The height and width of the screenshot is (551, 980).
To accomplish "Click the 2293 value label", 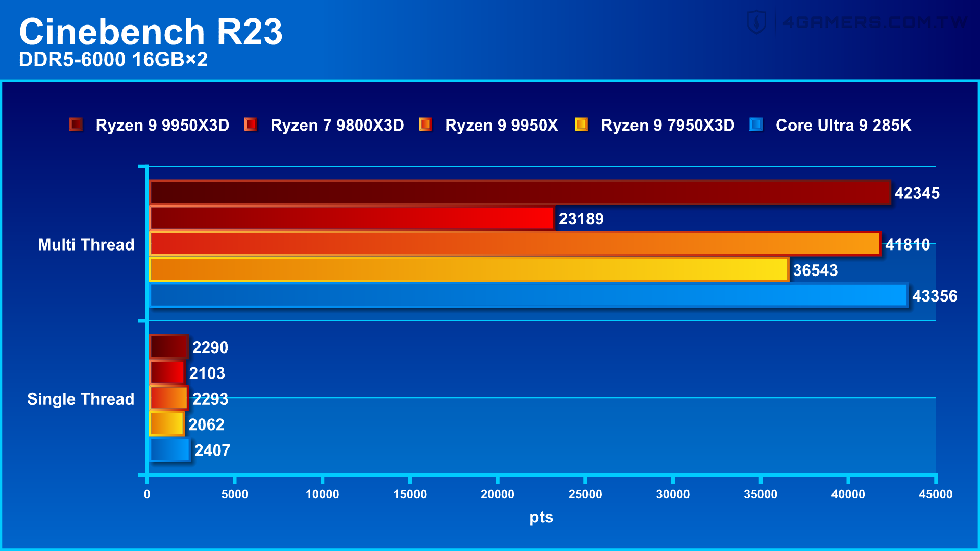I will click(210, 399).
